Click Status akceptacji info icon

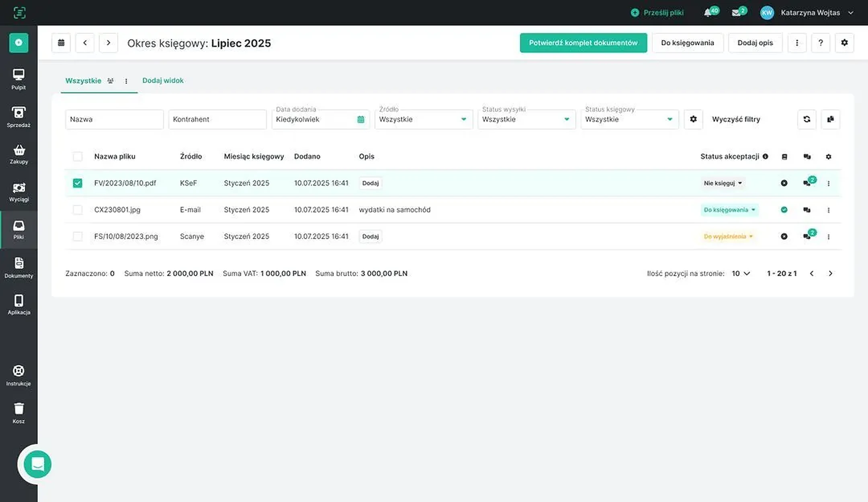(x=766, y=156)
